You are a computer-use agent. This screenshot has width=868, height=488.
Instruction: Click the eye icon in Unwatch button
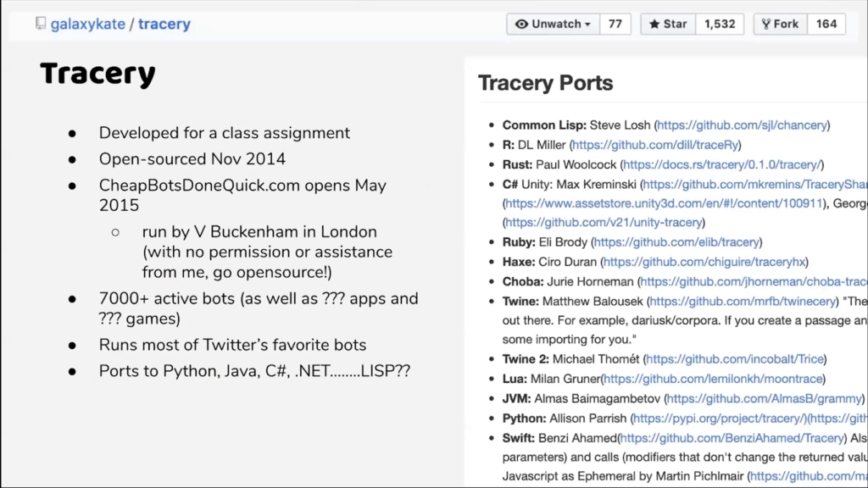pyautogui.click(x=521, y=24)
